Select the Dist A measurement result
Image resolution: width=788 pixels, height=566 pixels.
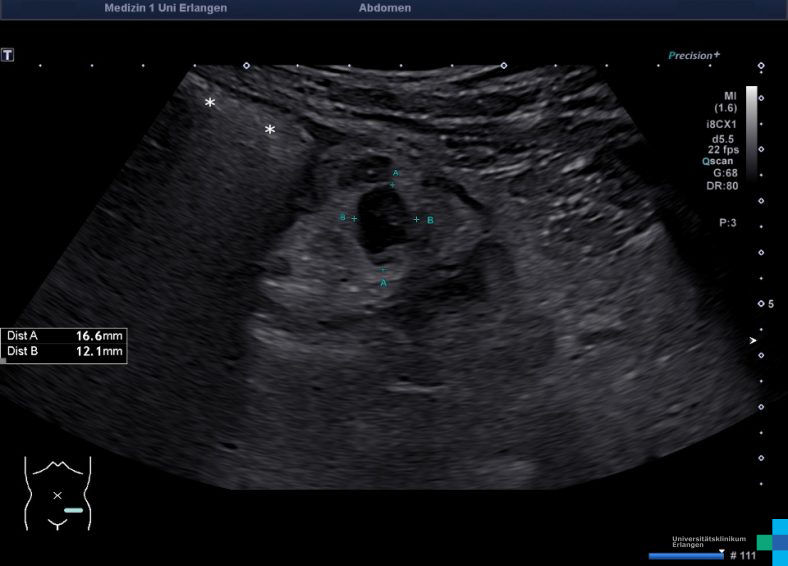tap(64, 336)
